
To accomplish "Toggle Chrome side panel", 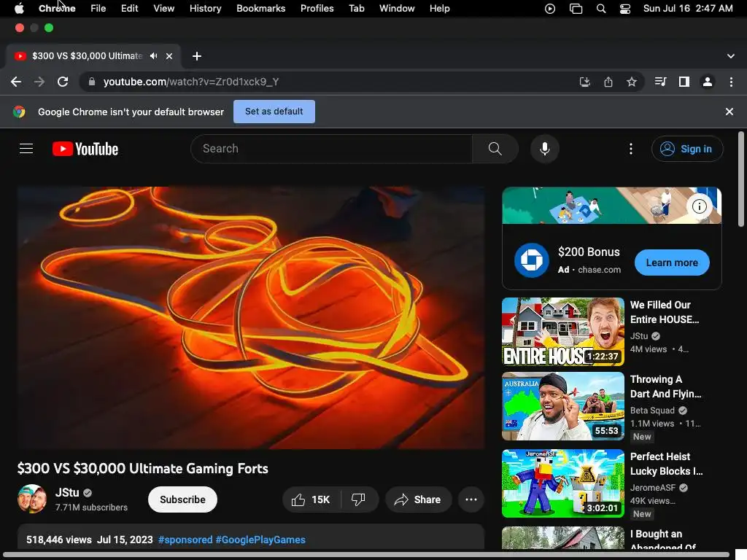I will [684, 82].
